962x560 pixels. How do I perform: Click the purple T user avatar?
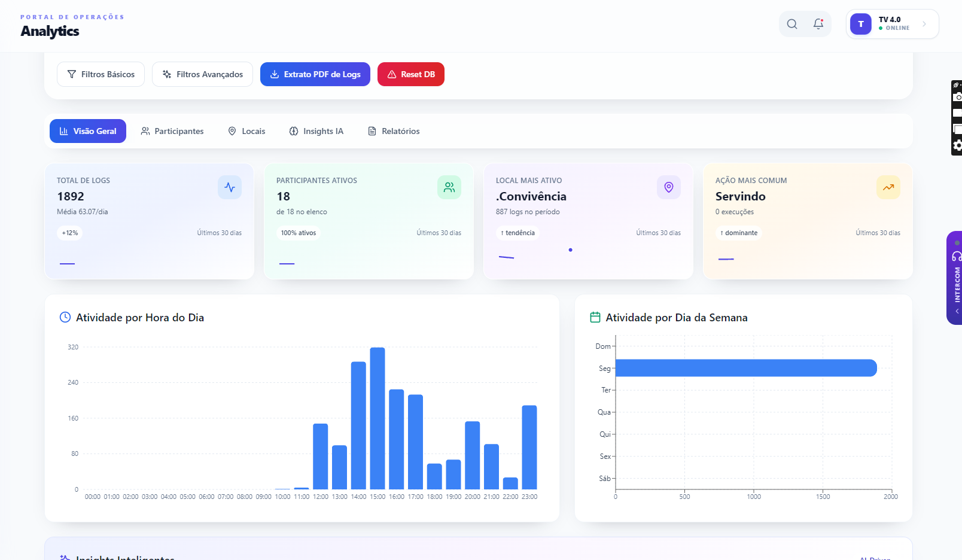(861, 24)
